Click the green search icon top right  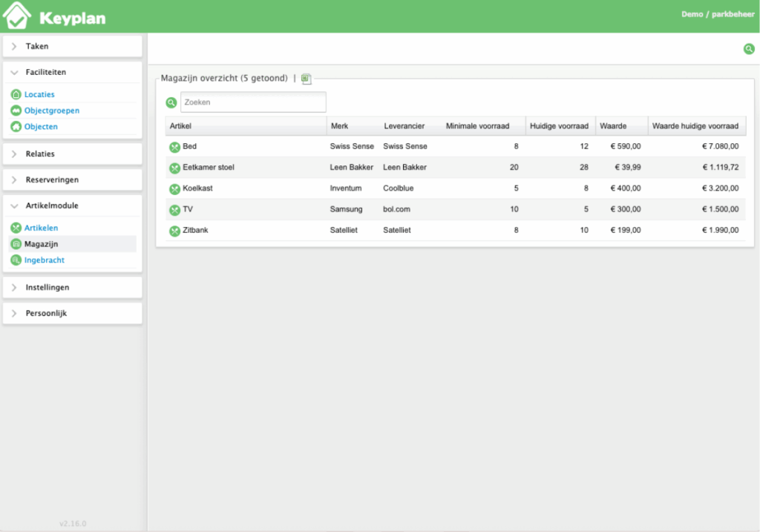[x=749, y=49]
